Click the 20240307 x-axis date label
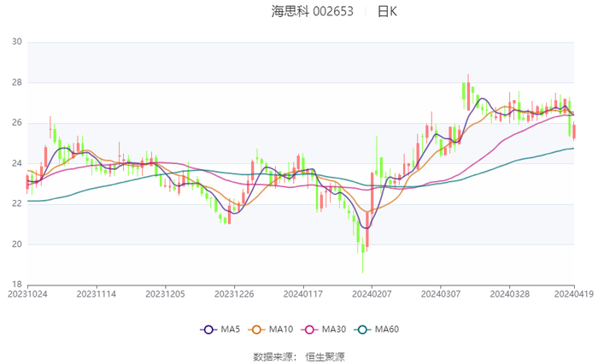The width and height of the screenshot is (598, 364). pyautogui.click(x=439, y=294)
